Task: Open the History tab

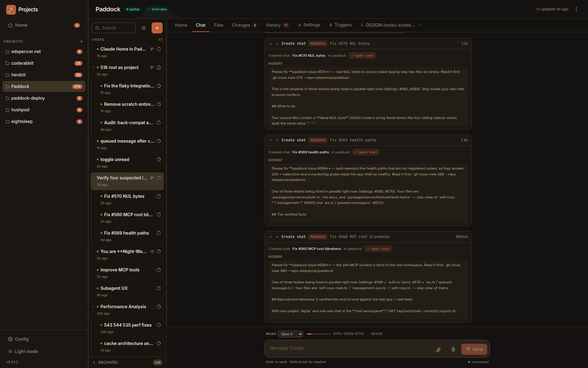Action: point(277,25)
